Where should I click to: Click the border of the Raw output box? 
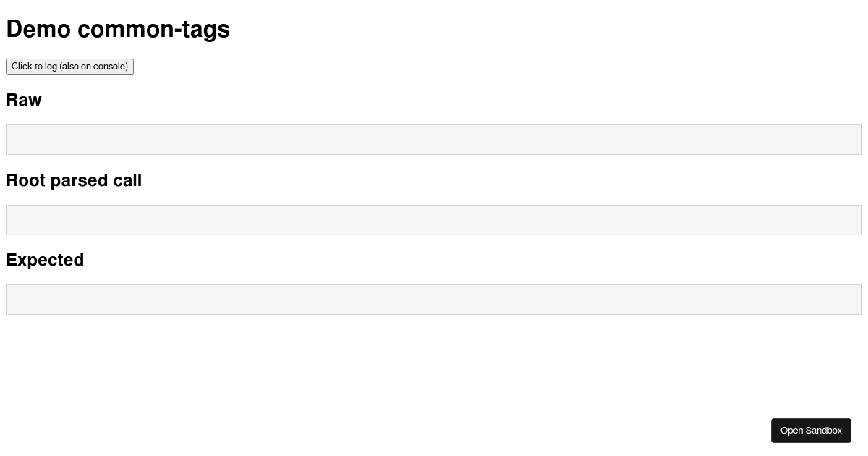434,127
